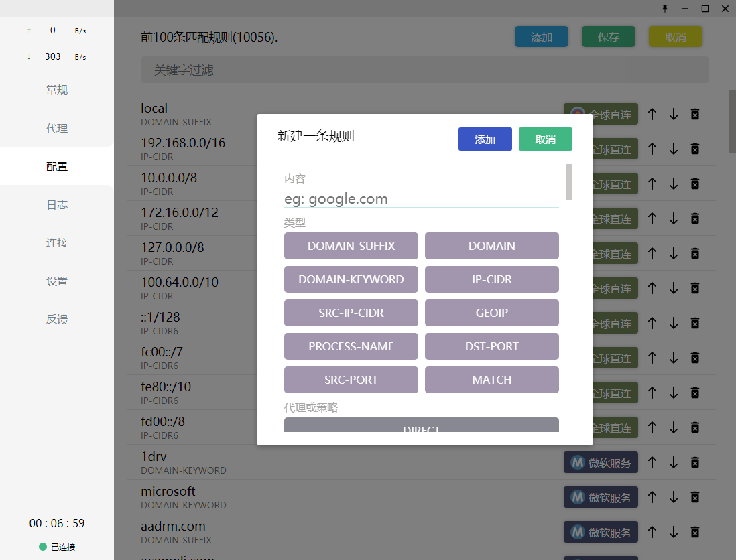Open the 配置 sidebar tab
736x560 pixels.
[x=57, y=167]
